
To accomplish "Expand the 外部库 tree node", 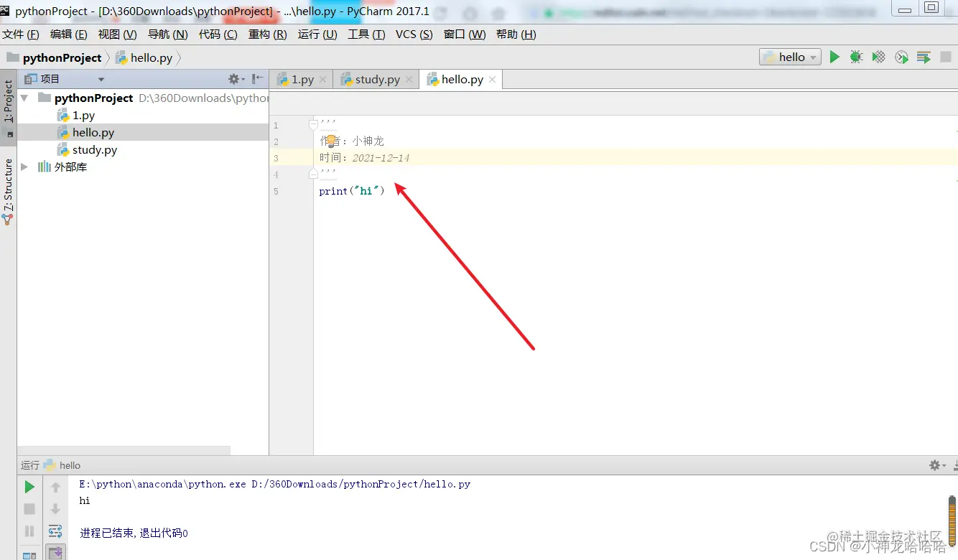I will [x=24, y=167].
